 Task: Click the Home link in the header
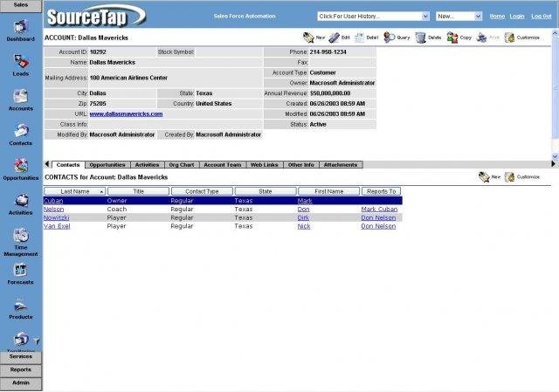(x=497, y=16)
